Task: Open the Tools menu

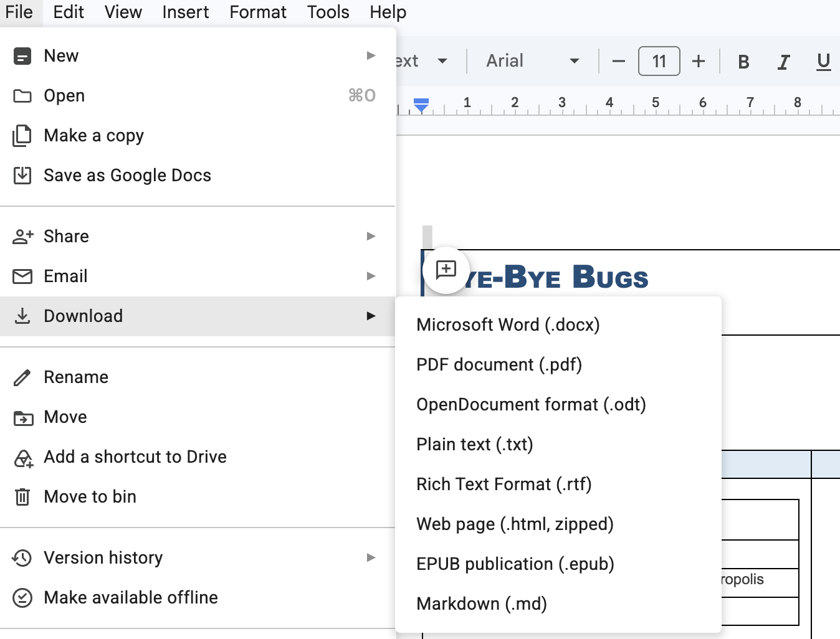Action: point(328,12)
